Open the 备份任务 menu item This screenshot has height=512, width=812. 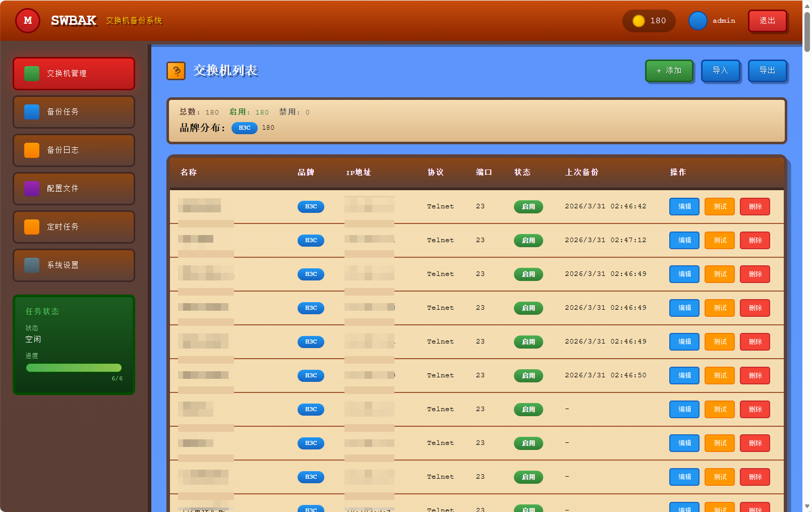tap(74, 111)
